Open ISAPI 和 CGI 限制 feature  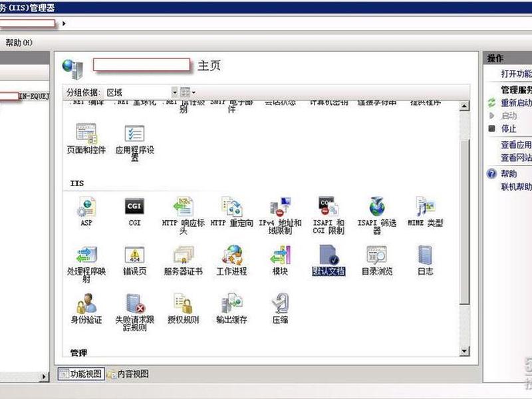click(x=329, y=215)
